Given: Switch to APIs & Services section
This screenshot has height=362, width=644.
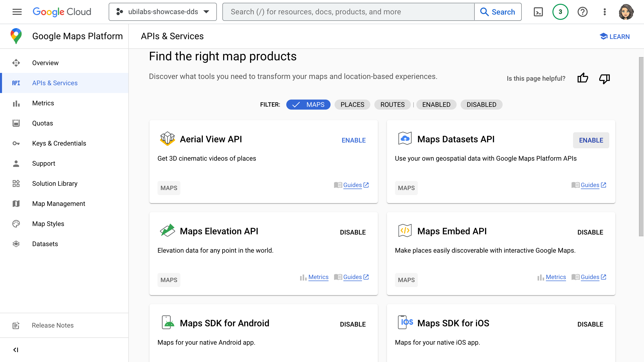Looking at the screenshot, I should tap(55, 83).
